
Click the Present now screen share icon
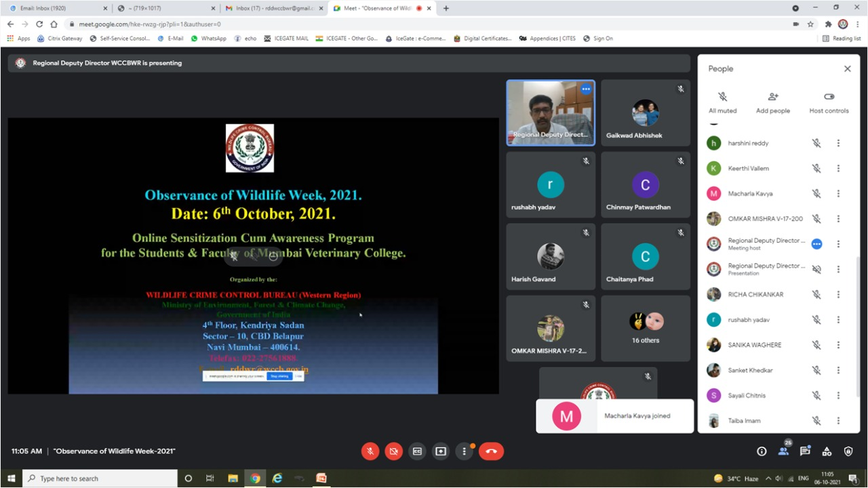pyautogui.click(x=441, y=451)
